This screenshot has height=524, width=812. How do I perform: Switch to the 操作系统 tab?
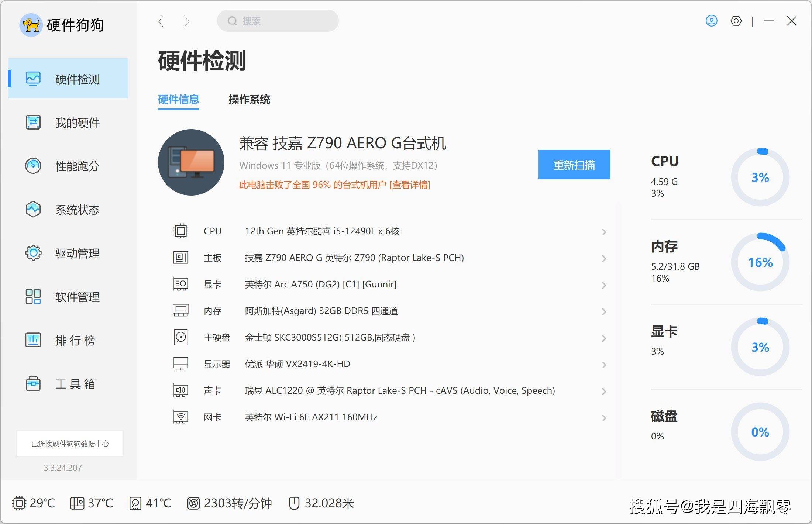coord(249,99)
